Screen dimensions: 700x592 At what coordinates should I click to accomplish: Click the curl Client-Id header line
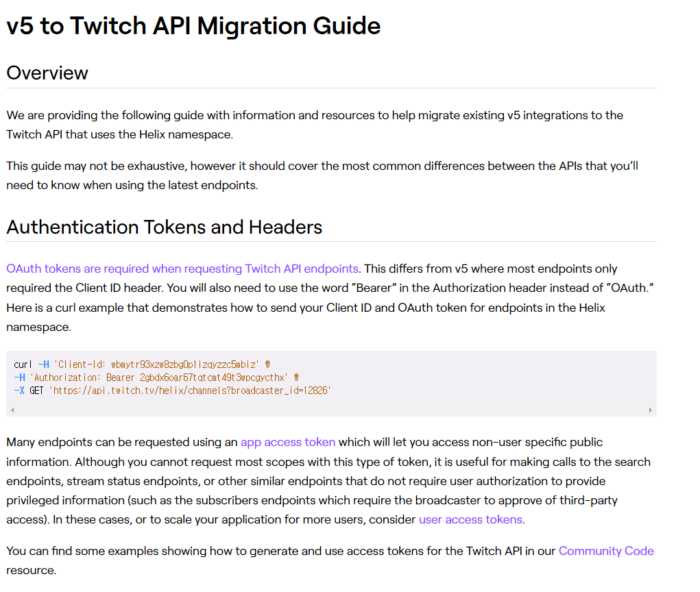coord(142,365)
